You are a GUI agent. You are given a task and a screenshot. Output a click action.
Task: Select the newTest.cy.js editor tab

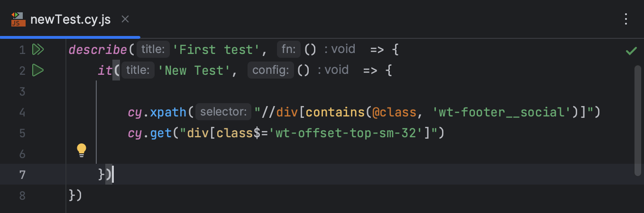coord(70,19)
